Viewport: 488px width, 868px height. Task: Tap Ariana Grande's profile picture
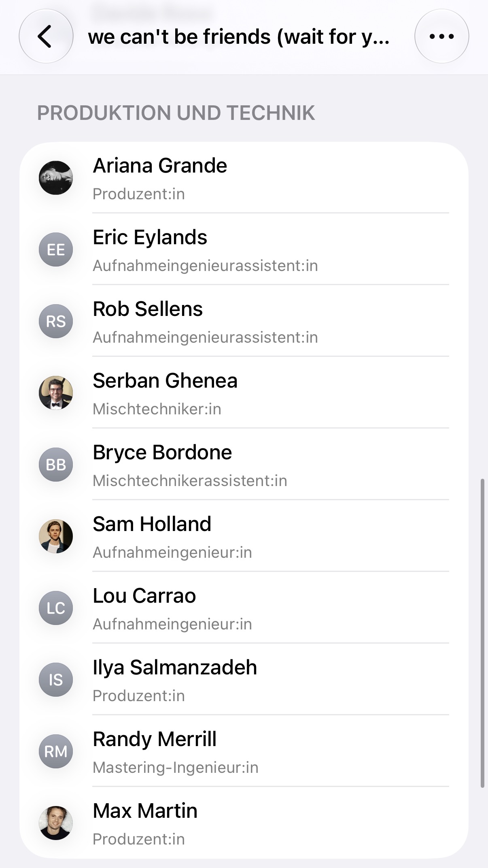tap(56, 178)
